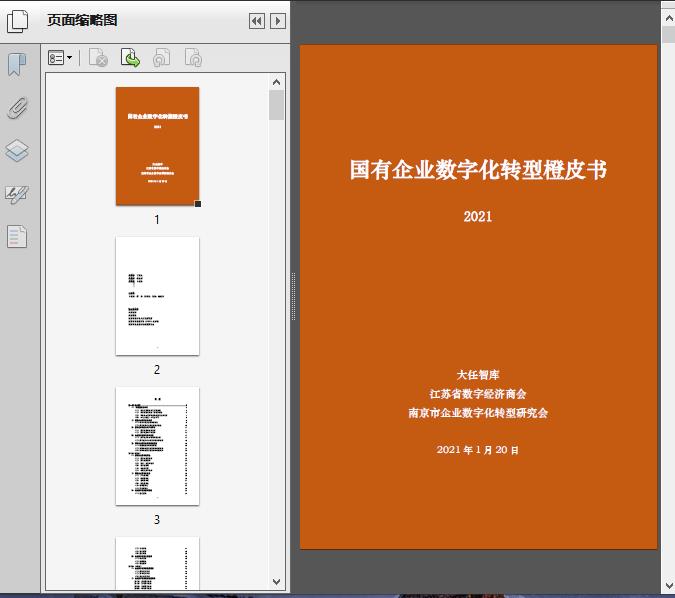Collapse panel with double-left arrow button

(257, 21)
